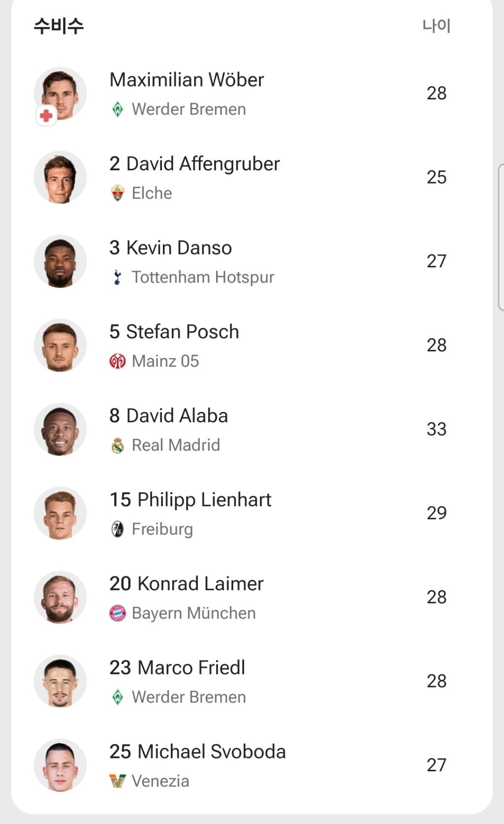This screenshot has height=824, width=504.
Task: Open David Alaba's player photo
Action: coord(60,429)
